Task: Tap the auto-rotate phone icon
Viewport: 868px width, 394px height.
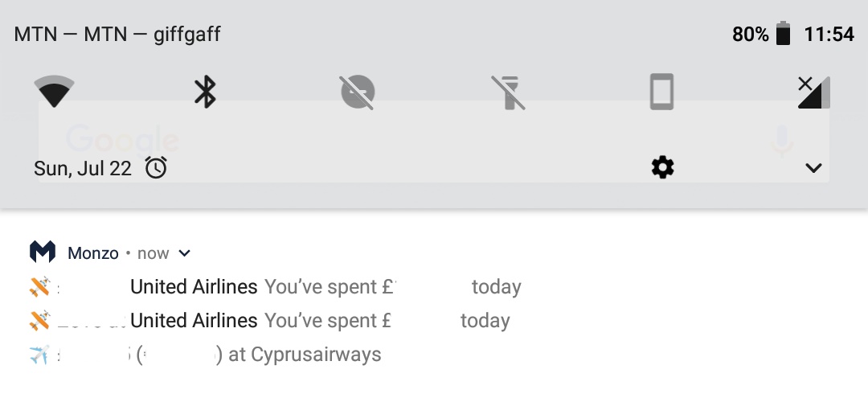Action: [x=661, y=92]
